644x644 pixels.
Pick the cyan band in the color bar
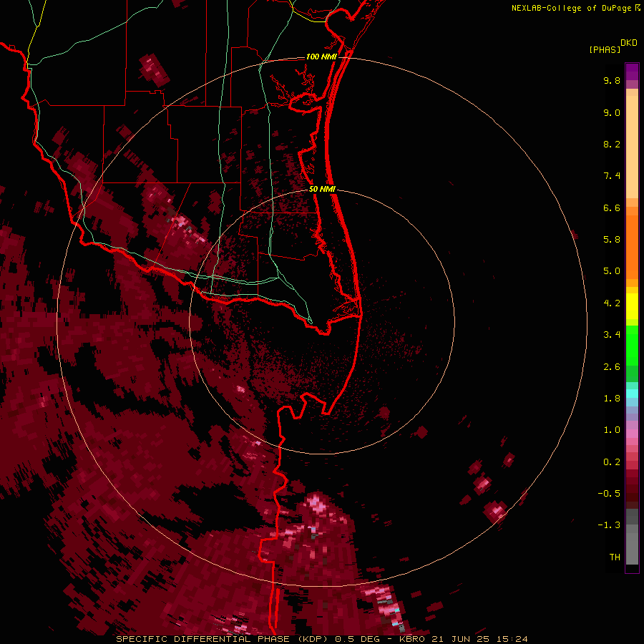632,394
